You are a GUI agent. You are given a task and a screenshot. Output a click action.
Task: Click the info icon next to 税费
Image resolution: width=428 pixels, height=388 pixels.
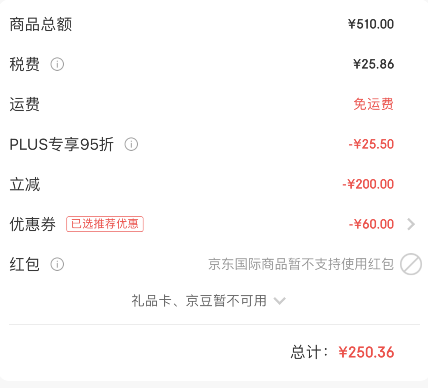pos(57,64)
